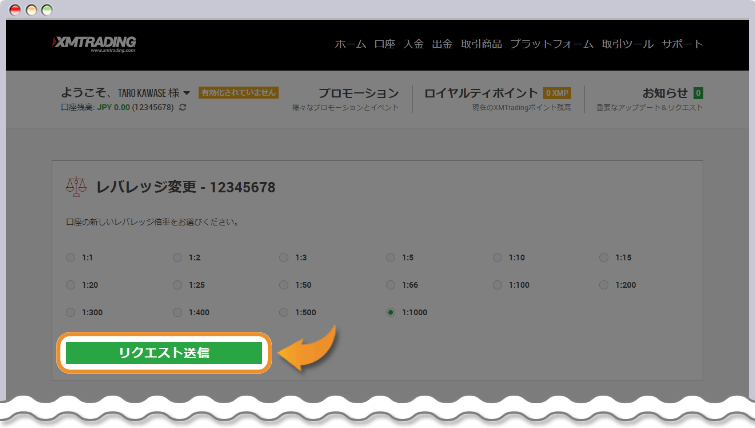The height and width of the screenshot is (428, 755).
Task: Open the お知らせ notifications
Action: pos(664,93)
